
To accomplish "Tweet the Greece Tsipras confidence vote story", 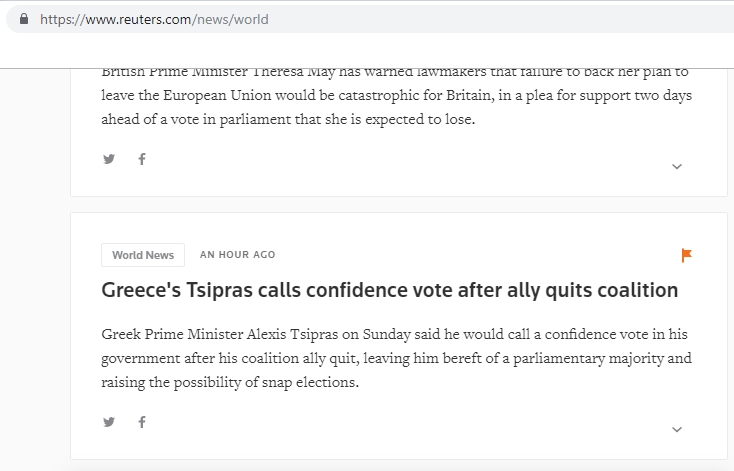I will coord(109,422).
